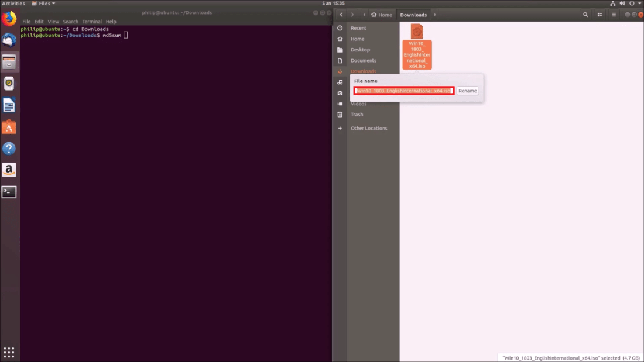644x362 pixels.
Task: Open the Files manager dock icon
Action: click(x=9, y=62)
